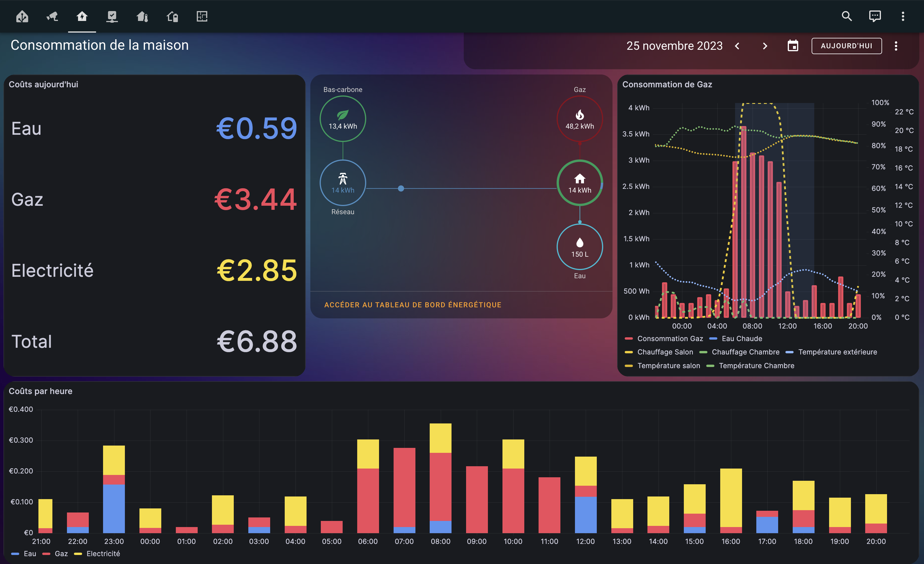
Task: Click the Gaz 48,2 kWh circle
Action: [x=579, y=119]
